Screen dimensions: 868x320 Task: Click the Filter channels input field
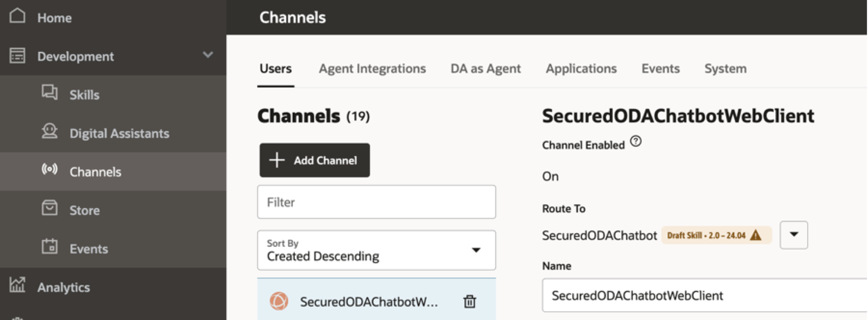click(x=376, y=202)
